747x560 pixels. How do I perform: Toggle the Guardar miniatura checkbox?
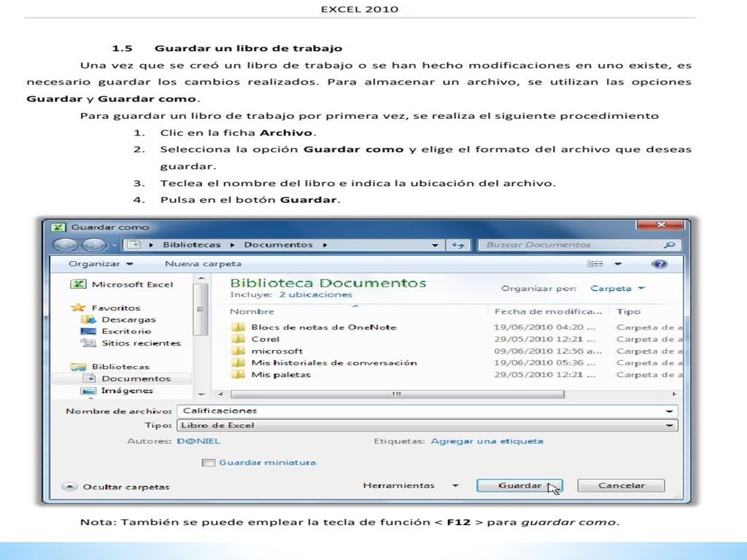point(208,462)
